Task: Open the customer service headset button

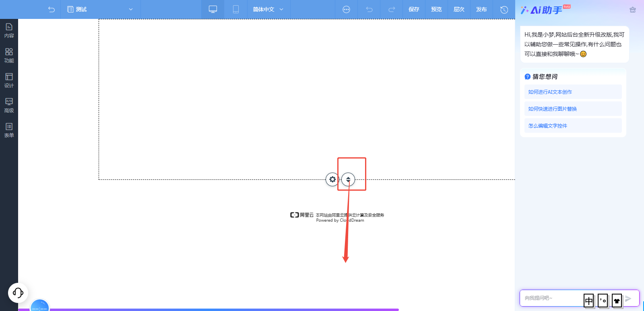Action: 18,292
